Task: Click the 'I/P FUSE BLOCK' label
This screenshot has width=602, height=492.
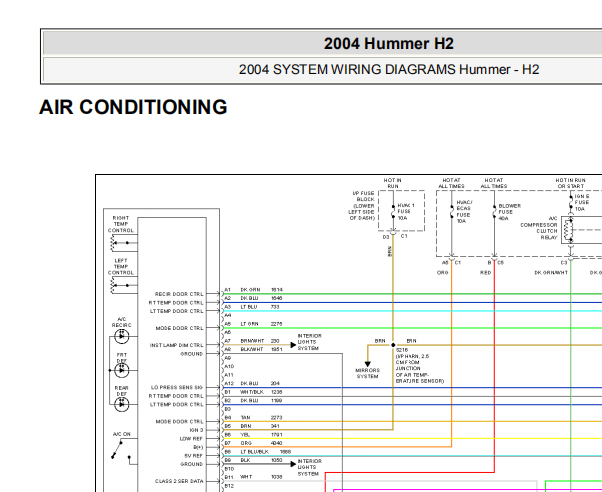Action: coord(362,205)
